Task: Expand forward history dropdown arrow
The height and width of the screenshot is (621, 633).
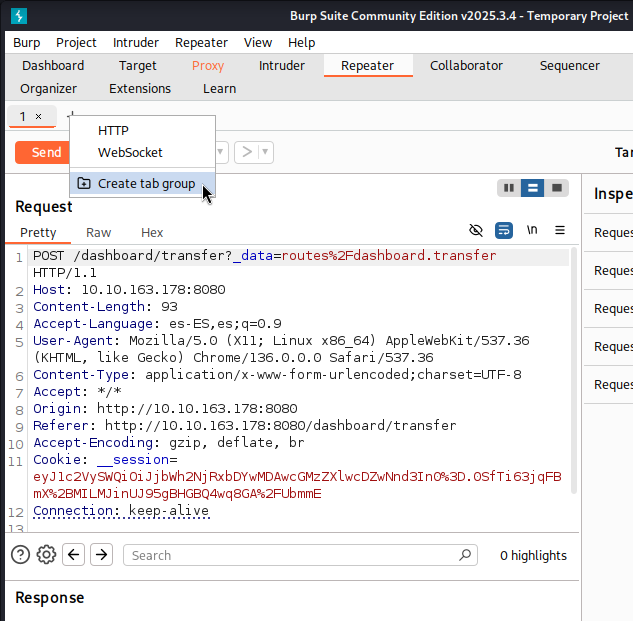Action: 265,152
